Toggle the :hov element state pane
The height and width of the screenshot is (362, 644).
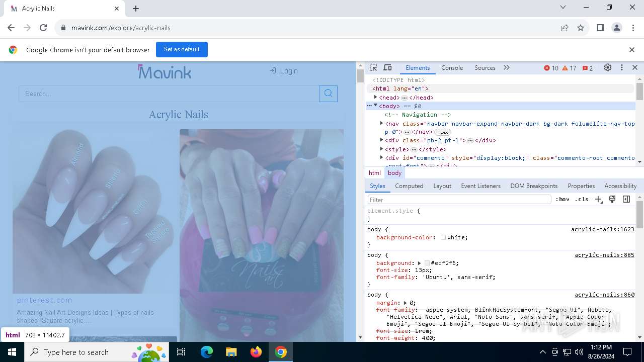click(562, 200)
